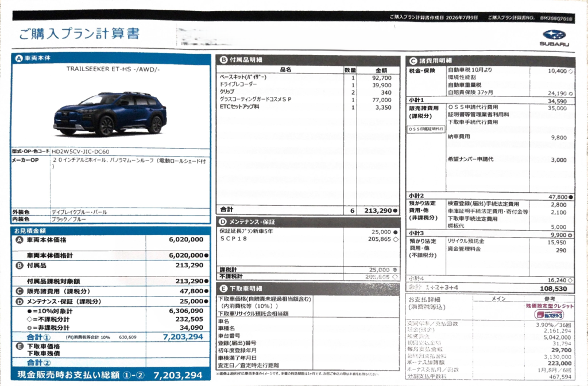Click ＯＳＳ申請代行費用 fee line

coord(473,107)
